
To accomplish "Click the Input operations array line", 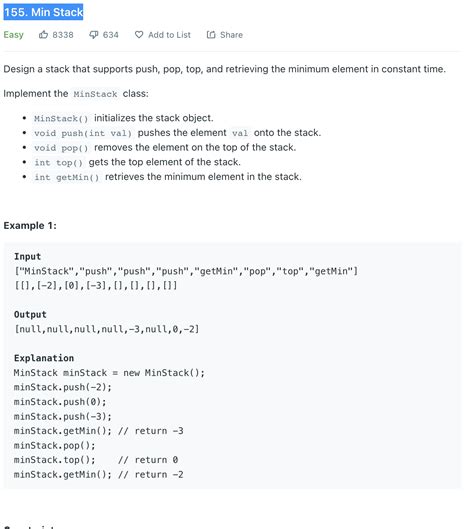I will click(x=186, y=271).
